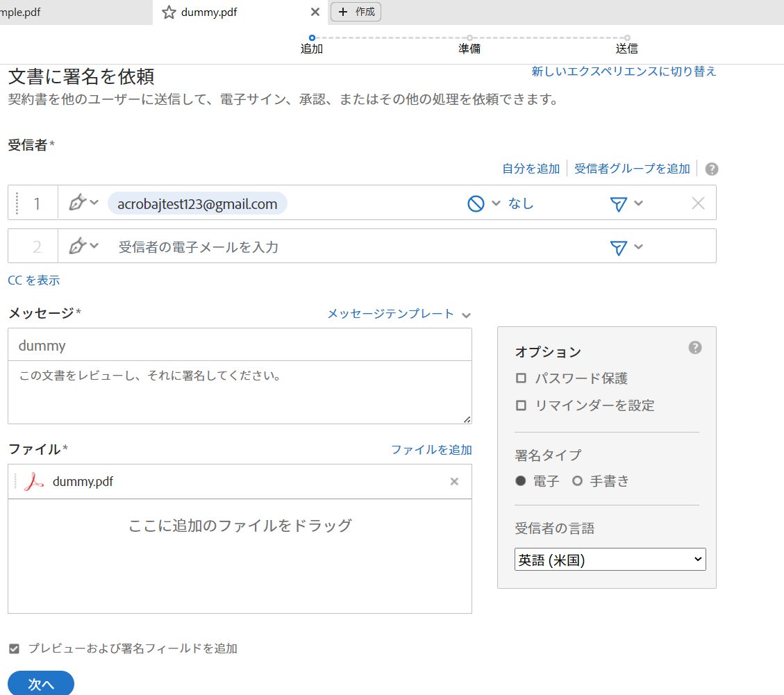784x695 pixels.
Task: Switch to the mple.pdf tab
Action: click(69, 12)
